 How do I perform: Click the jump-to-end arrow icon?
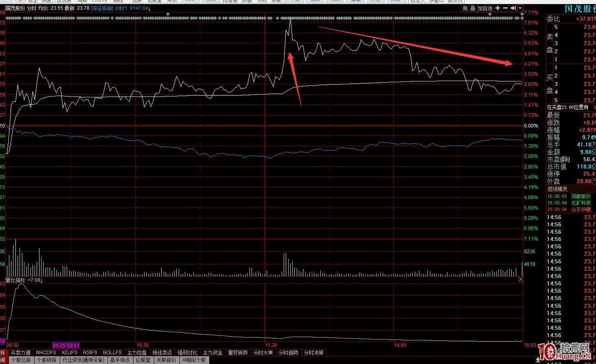coord(513,8)
